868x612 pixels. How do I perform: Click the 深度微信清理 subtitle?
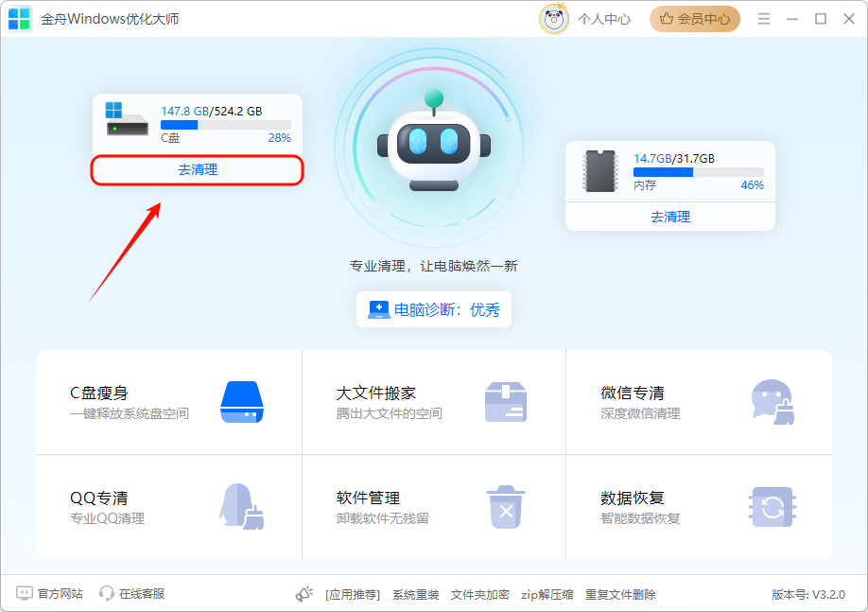pyautogui.click(x=640, y=413)
